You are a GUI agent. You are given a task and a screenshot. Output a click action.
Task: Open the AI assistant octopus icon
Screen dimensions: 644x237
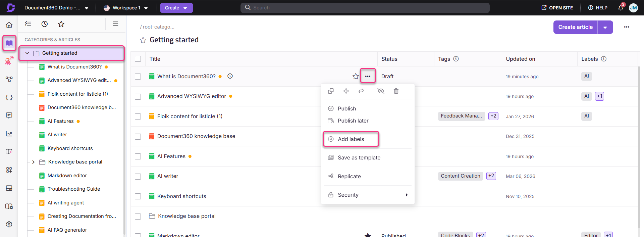(x=9, y=61)
